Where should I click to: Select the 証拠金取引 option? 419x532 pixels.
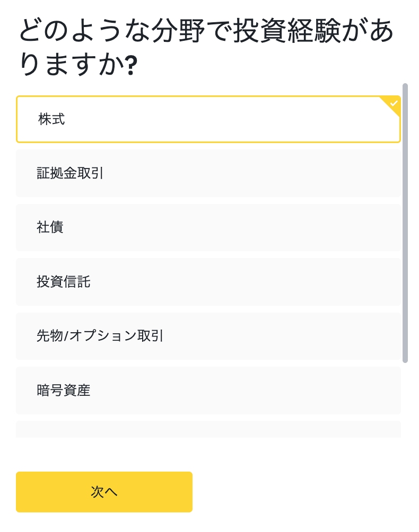coord(208,173)
